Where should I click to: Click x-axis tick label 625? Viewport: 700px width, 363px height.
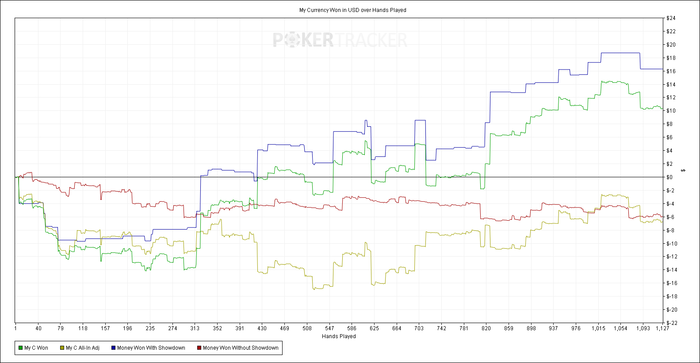tap(374, 329)
